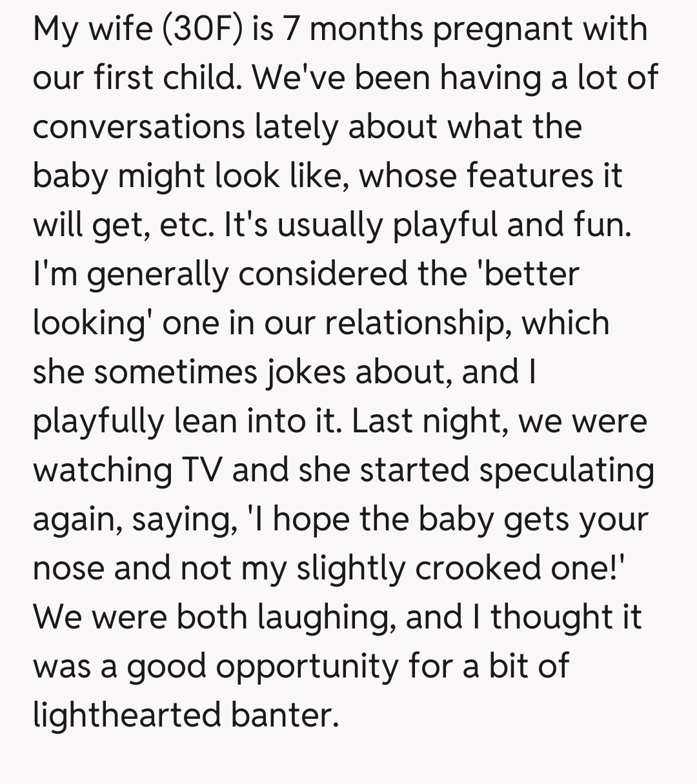Screen dimensions: 697x784
Task: Click the word 'conversations'
Action: point(139,127)
